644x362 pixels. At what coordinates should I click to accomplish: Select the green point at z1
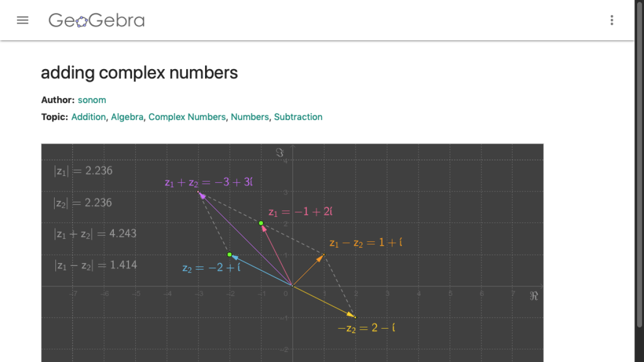[x=261, y=223]
